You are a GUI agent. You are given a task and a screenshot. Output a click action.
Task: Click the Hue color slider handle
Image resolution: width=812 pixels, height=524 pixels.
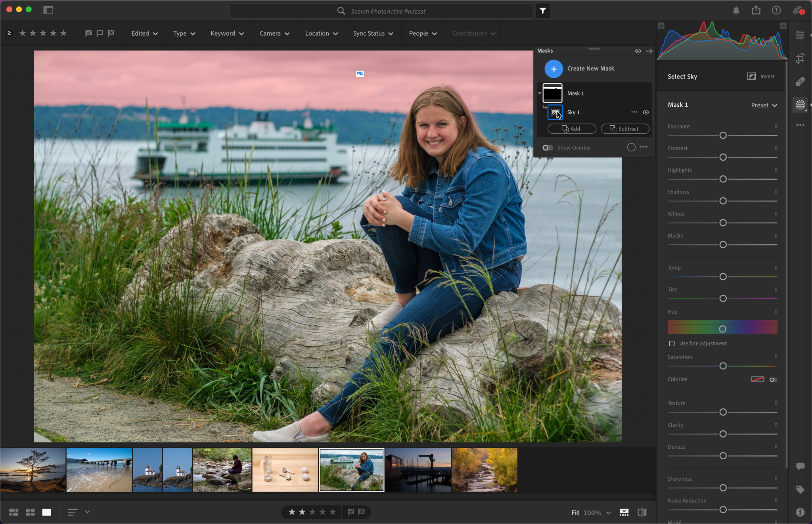coord(722,329)
